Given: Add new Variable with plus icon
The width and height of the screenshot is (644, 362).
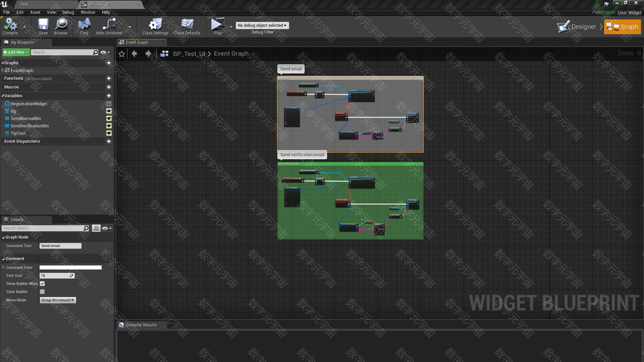Looking at the screenshot, I should pos(109,96).
